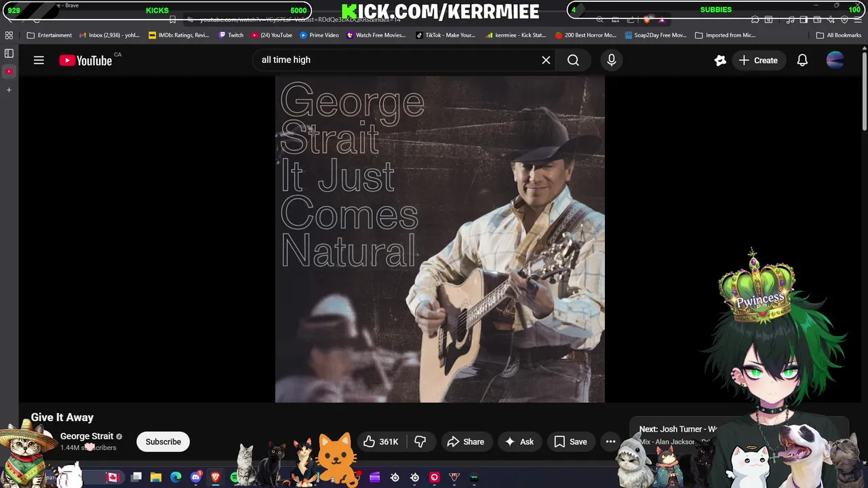This screenshot has height=488, width=868.
Task: Open the Watch Free Movies bookmark
Action: click(376, 35)
